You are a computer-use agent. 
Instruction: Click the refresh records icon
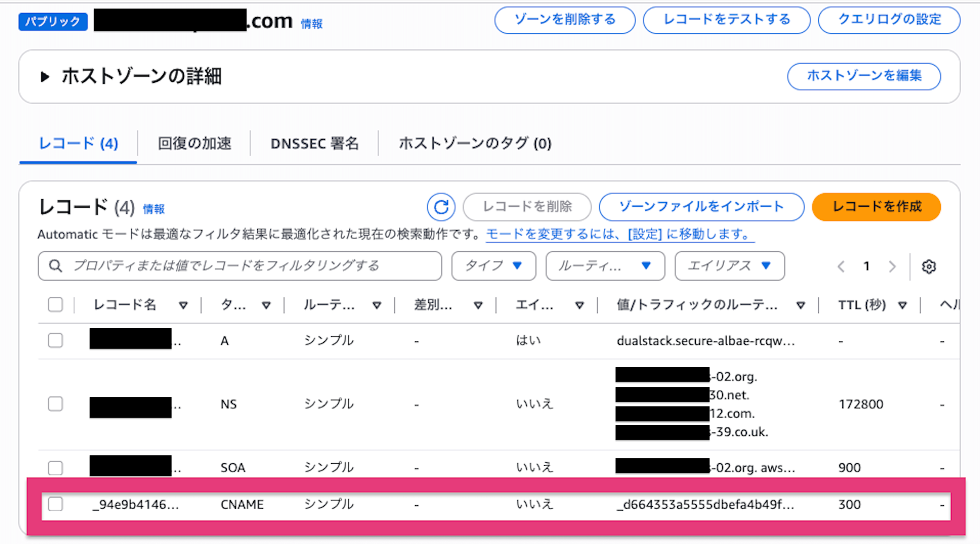point(441,207)
